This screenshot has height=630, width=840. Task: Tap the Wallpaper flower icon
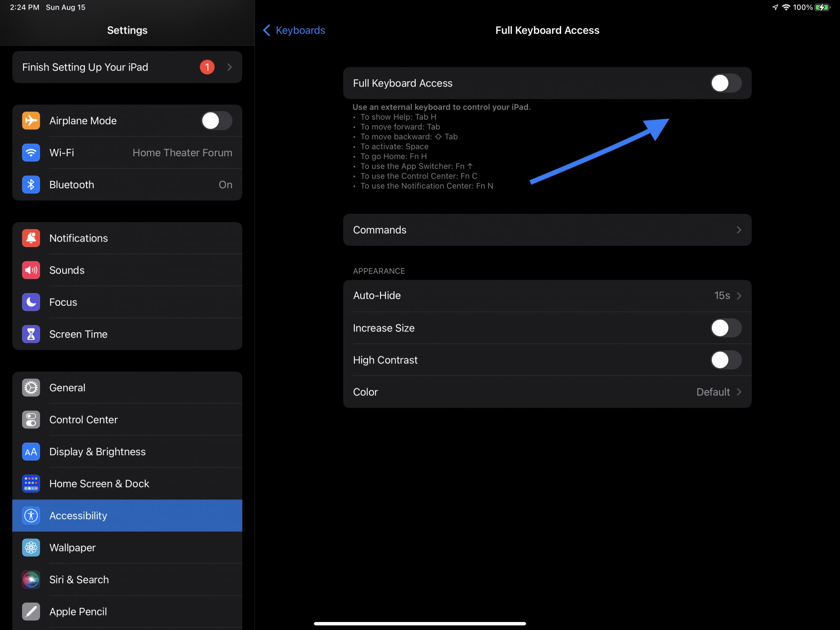[x=31, y=547]
